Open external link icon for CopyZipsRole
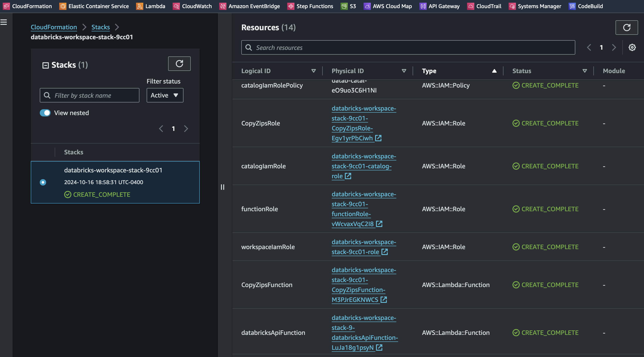This screenshot has height=357, width=644. pos(378,138)
